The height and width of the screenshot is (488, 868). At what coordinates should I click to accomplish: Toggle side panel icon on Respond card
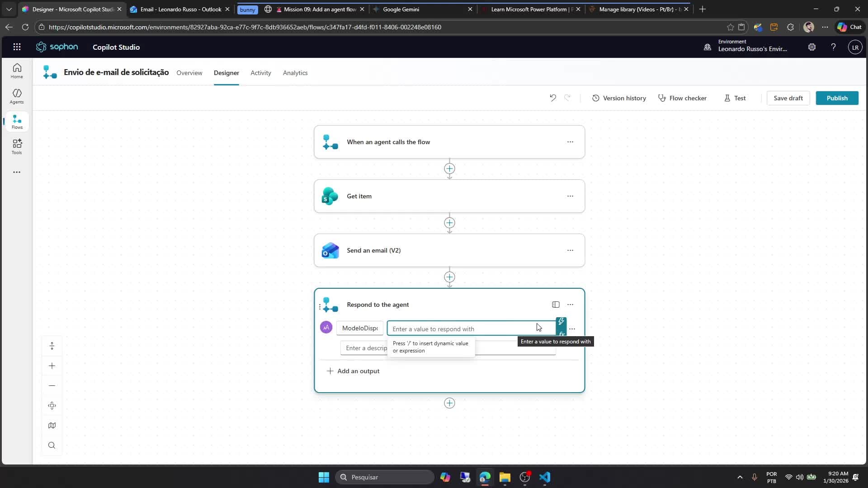point(556,305)
